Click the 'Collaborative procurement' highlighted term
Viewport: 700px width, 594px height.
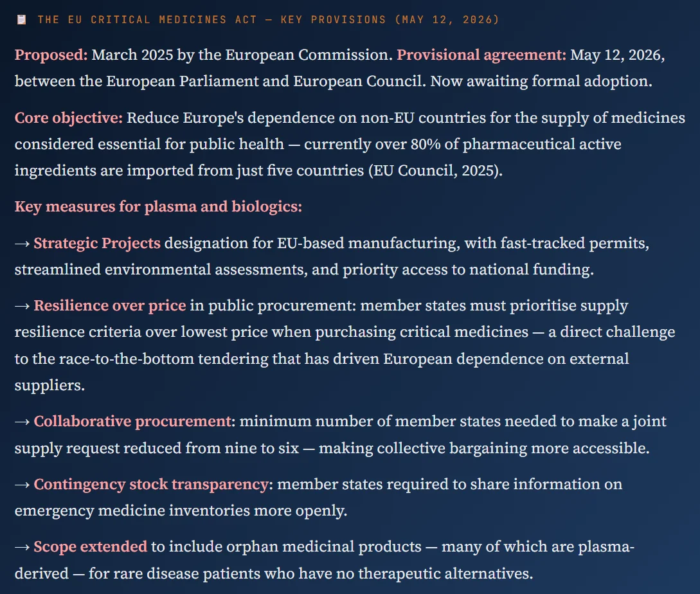[x=132, y=422]
